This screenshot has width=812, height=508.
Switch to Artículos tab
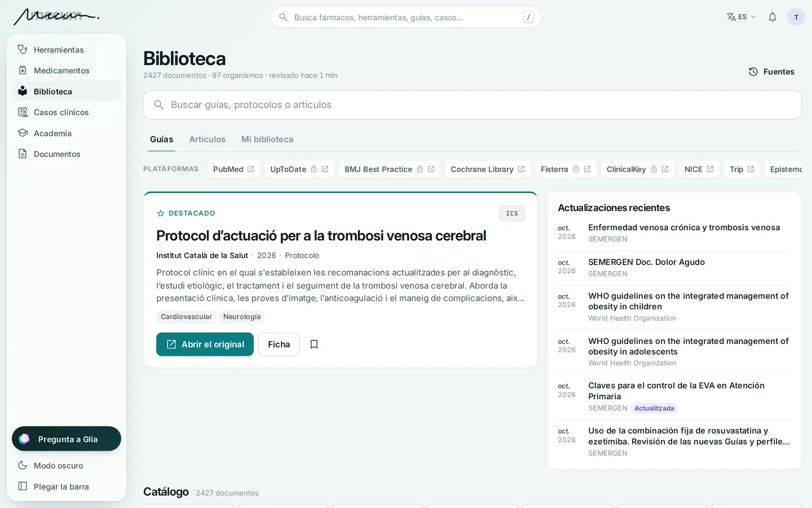207,139
